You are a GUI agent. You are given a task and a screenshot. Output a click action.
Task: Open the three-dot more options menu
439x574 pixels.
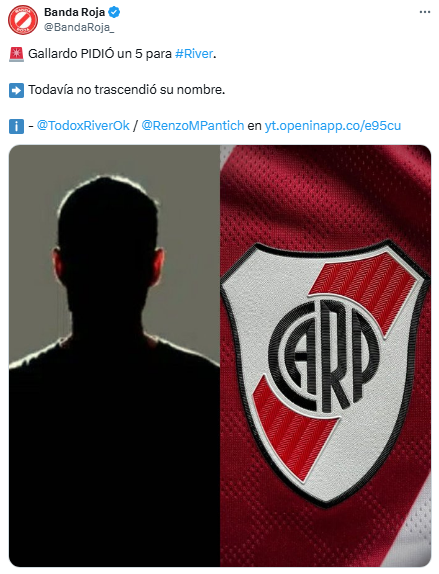pyautogui.click(x=425, y=12)
